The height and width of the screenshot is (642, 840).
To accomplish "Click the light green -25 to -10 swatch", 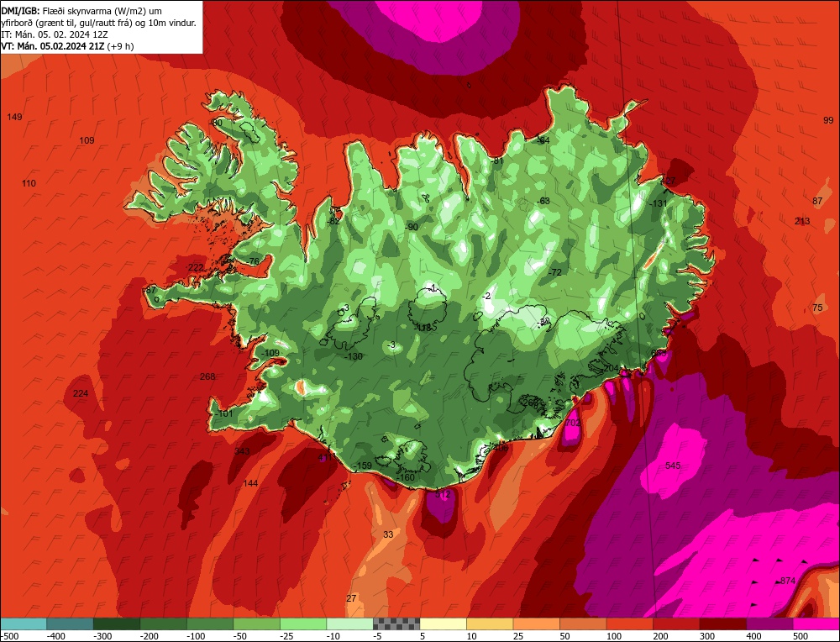I will (303, 624).
